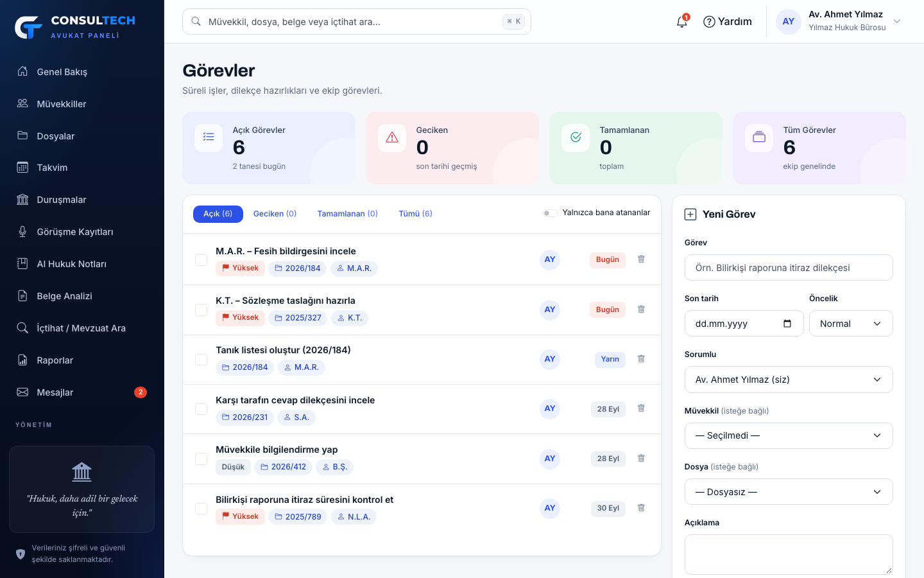Tick the Tanık listesi oluştur checkbox

[x=201, y=359]
